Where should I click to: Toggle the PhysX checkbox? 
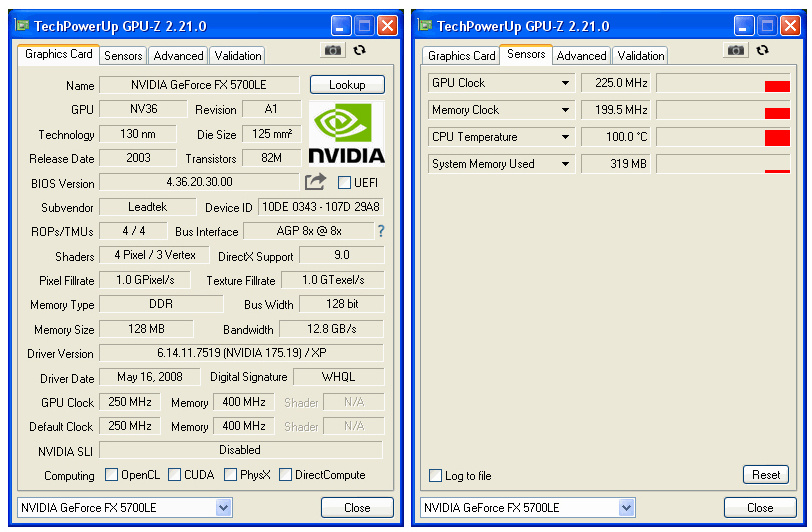coord(230,475)
